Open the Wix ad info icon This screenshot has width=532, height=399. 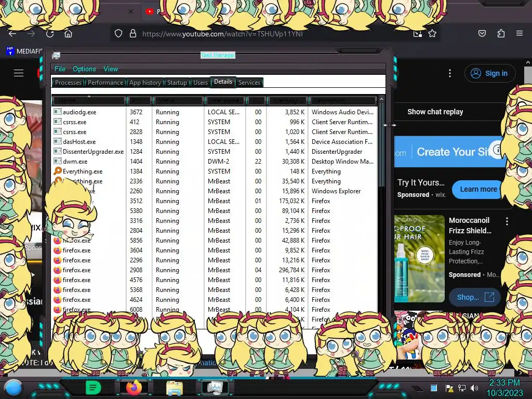(x=497, y=149)
